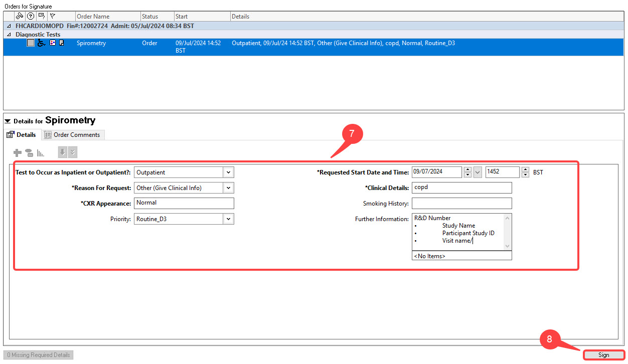
Task: Click the question mark column header icon
Action: coord(31,16)
